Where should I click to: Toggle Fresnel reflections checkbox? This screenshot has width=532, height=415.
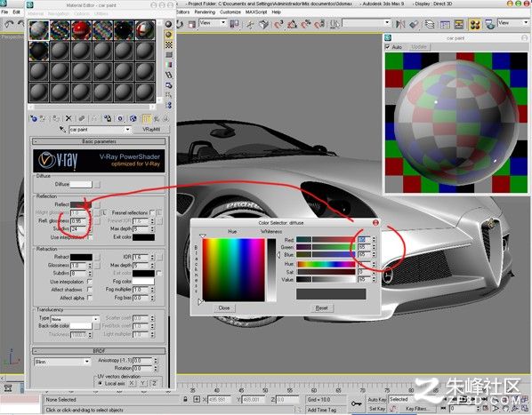pyautogui.click(x=152, y=212)
